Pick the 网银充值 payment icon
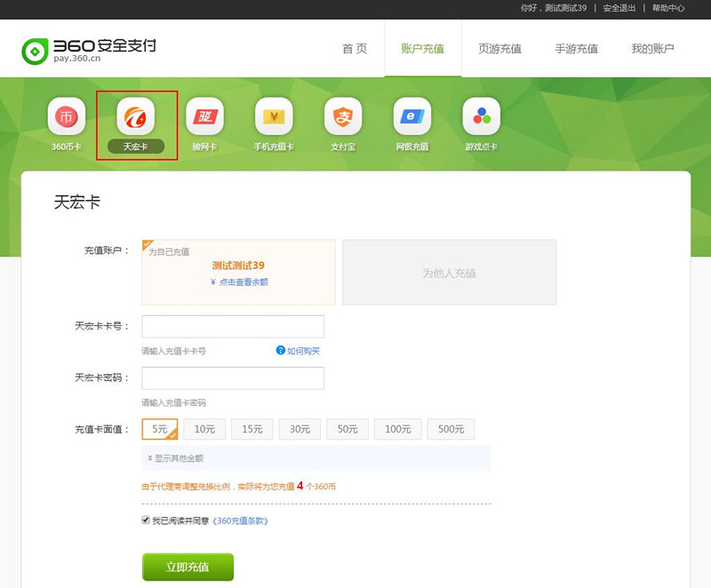711x588 pixels. 412,116
